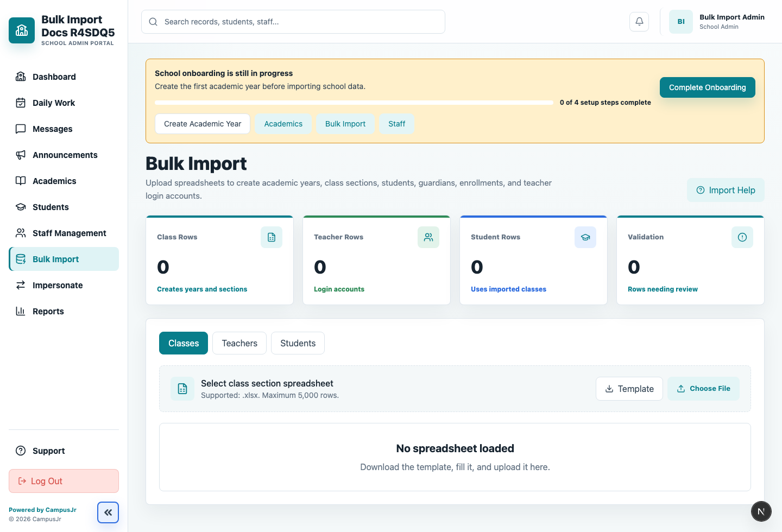Focus the search records input field
This screenshot has width=782, height=532.
point(293,22)
